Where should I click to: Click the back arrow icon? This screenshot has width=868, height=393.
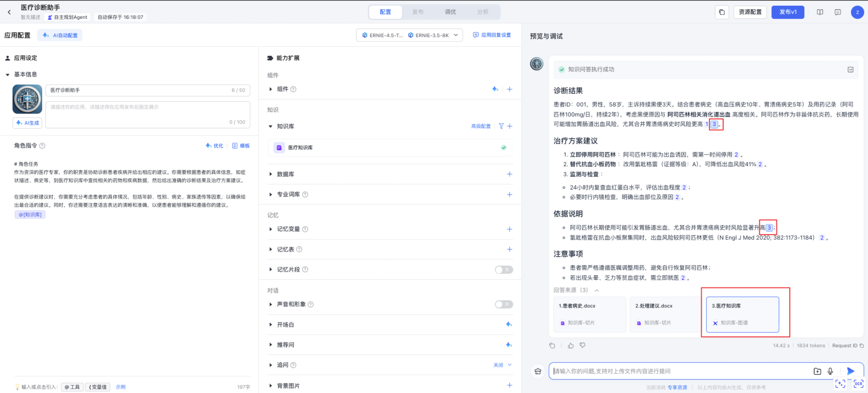coord(9,12)
